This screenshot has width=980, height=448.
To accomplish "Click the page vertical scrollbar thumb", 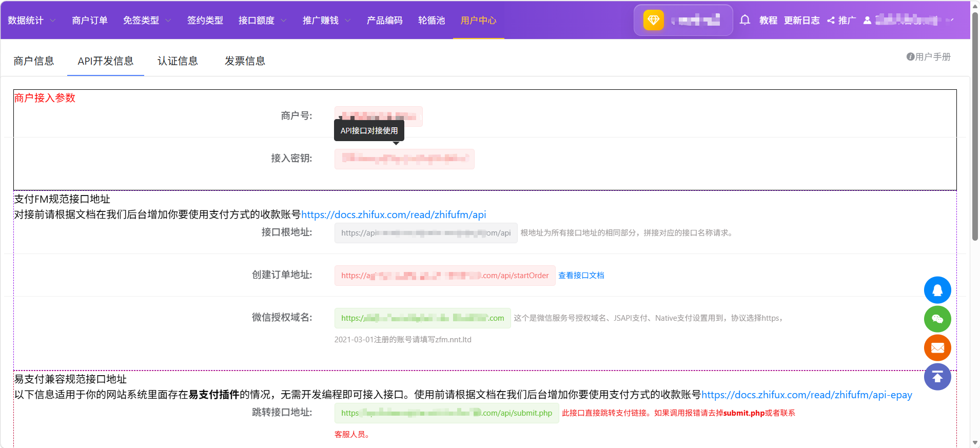I will pyautogui.click(x=975, y=126).
